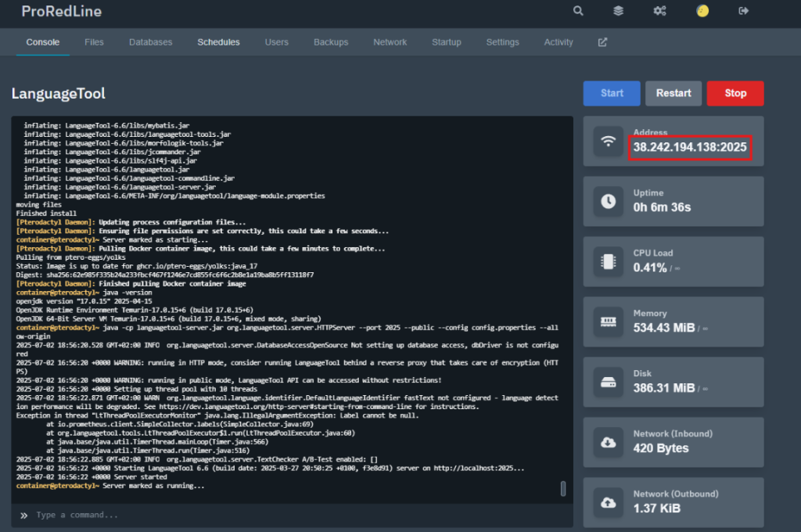Switch to the Console tab

coord(43,42)
